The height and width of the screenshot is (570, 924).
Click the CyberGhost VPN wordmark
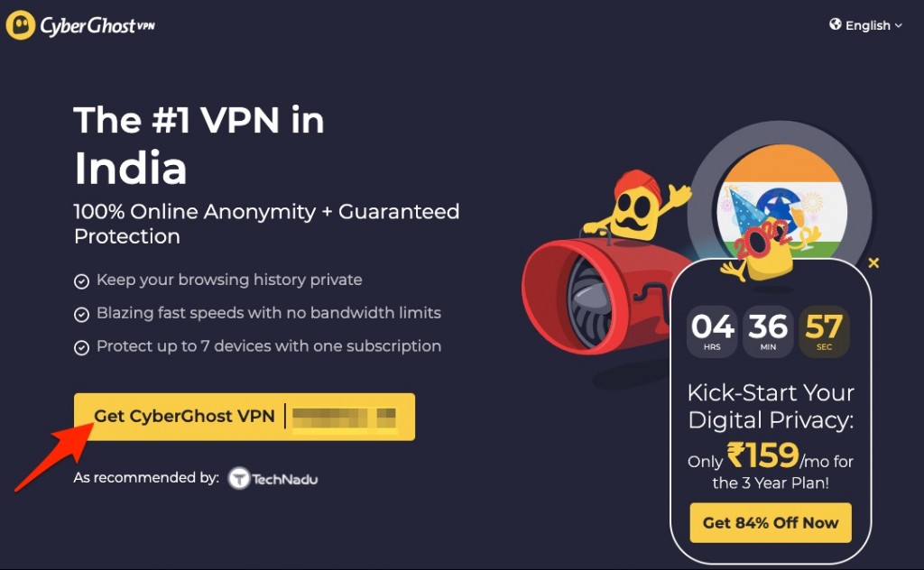[x=97, y=26]
